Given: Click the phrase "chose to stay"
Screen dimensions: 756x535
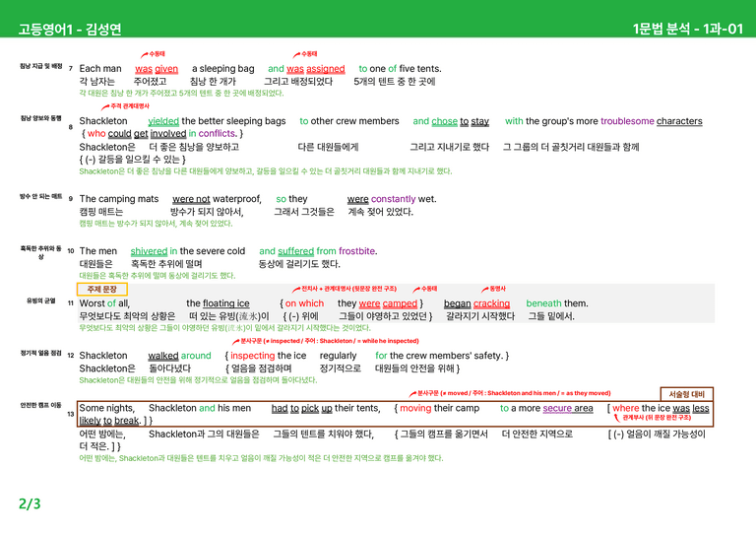Looking at the screenshot, I should (x=460, y=121).
